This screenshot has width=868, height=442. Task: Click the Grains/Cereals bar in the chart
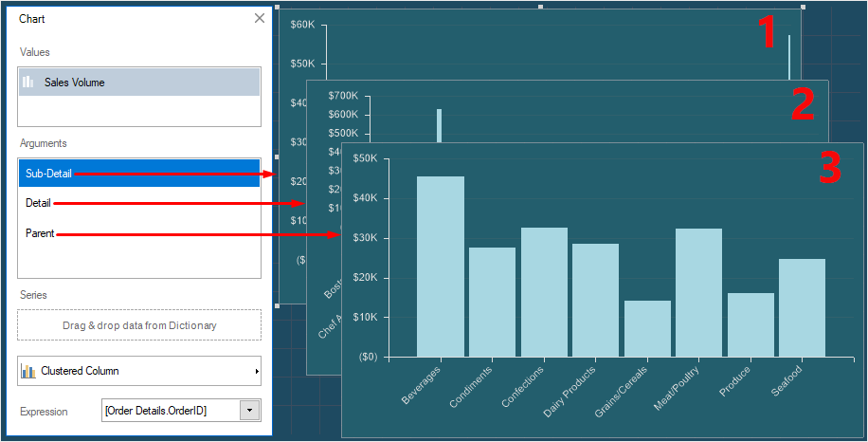(647, 328)
